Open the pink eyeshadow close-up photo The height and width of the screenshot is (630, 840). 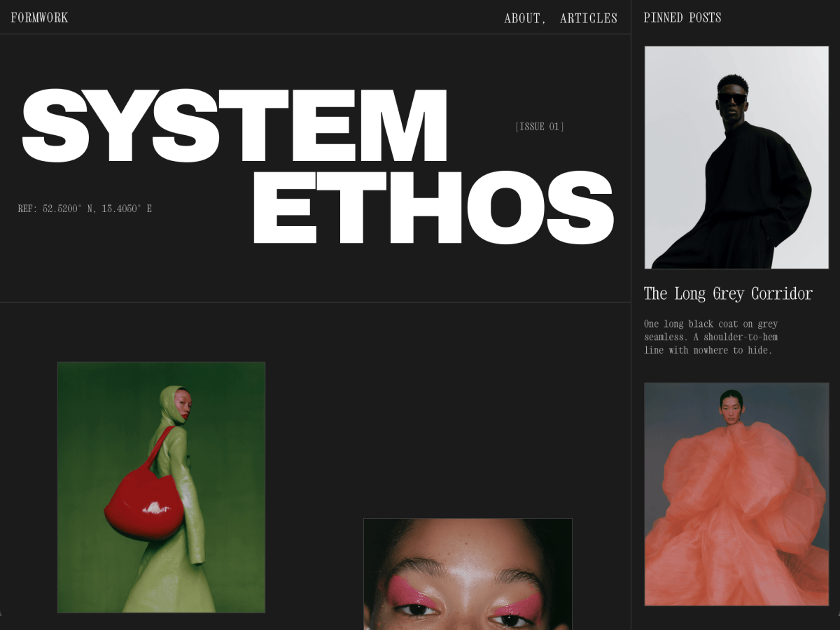point(468,574)
